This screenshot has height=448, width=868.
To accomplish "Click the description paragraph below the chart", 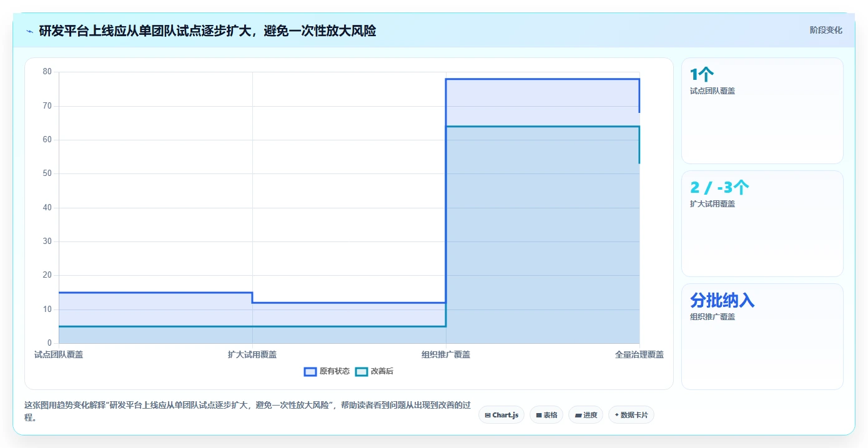I will coord(247,411).
